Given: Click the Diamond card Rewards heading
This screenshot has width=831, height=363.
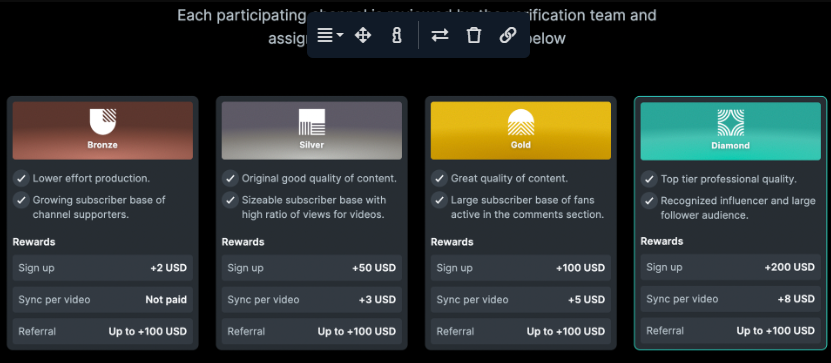Looking at the screenshot, I should pos(662,241).
